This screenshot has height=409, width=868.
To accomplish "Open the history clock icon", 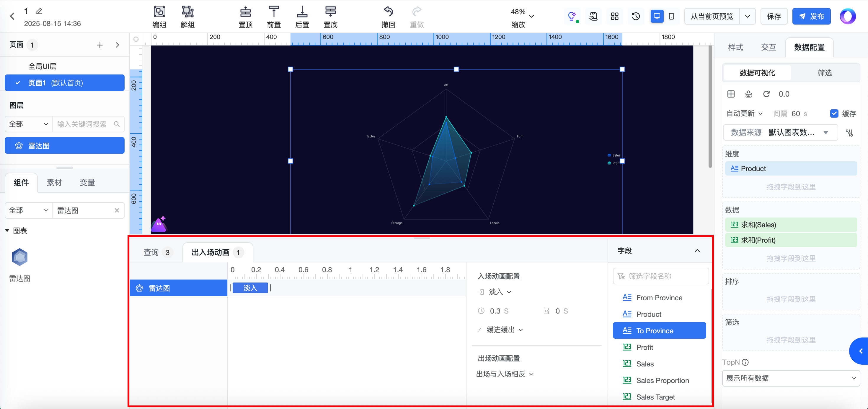I will click(635, 16).
